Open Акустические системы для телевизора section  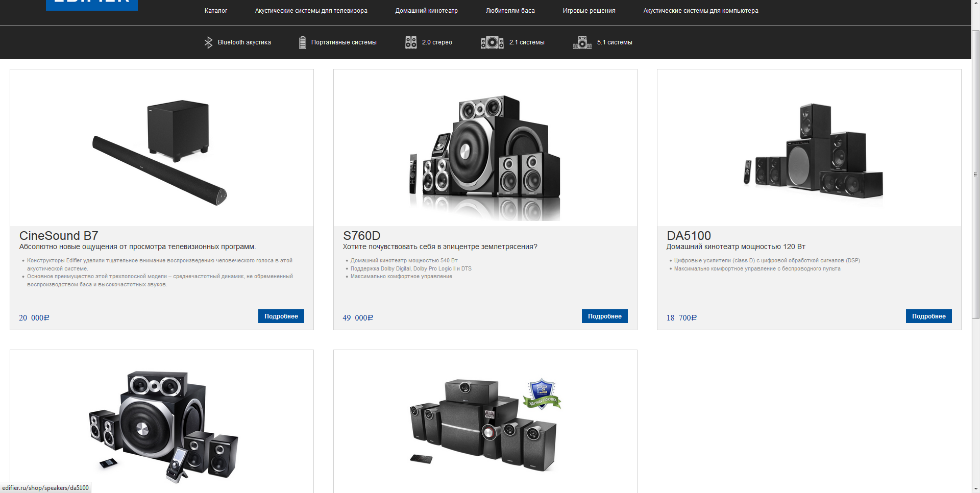pos(311,11)
